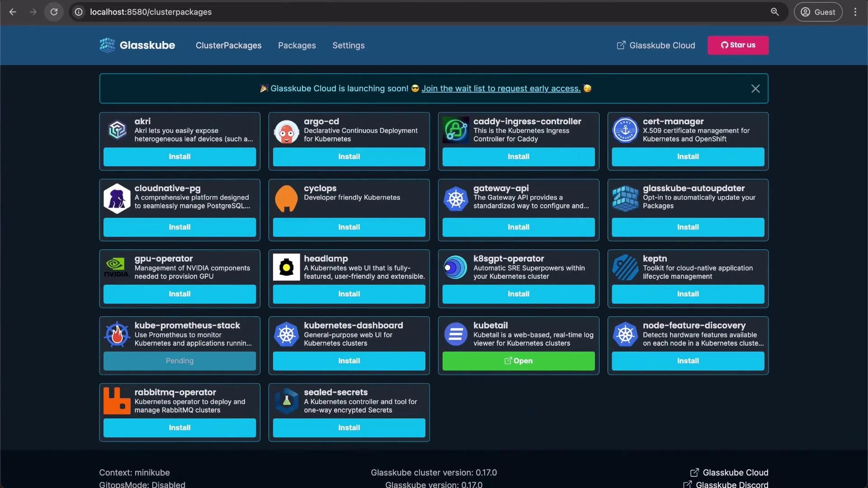Click the browser address bar URL

click(151, 12)
